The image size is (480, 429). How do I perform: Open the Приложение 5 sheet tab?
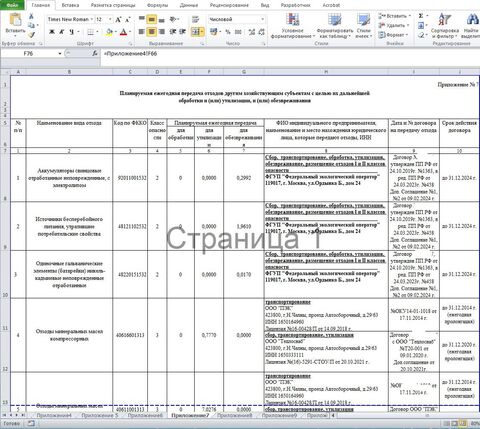(100, 415)
